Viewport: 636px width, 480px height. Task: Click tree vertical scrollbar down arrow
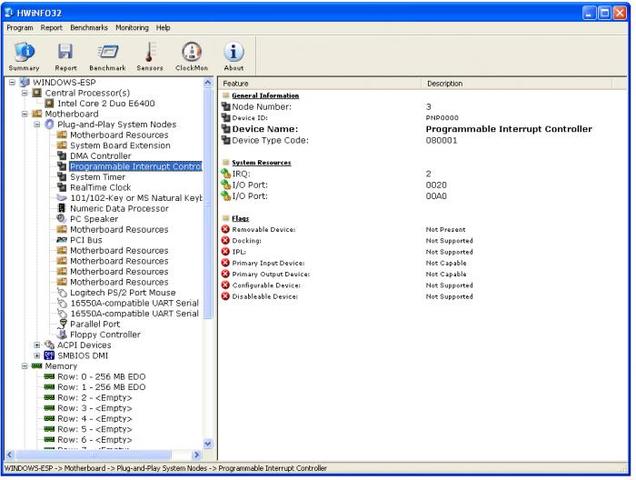208,444
